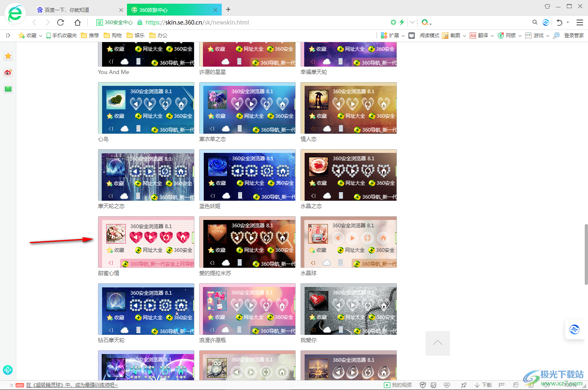Image resolution: width=588 pixels, height=390 pixels.
Task: Close the 360皮肤中心 tab
Action: (216, 10)
